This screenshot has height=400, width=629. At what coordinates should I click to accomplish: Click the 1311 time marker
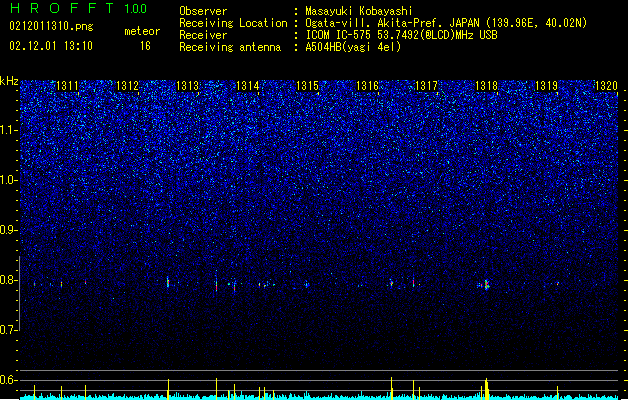pyautogui.click(x=67, y=86)
